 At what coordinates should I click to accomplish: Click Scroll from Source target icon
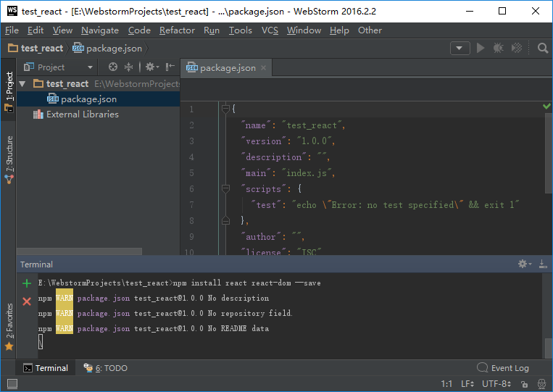click(113, 67)
